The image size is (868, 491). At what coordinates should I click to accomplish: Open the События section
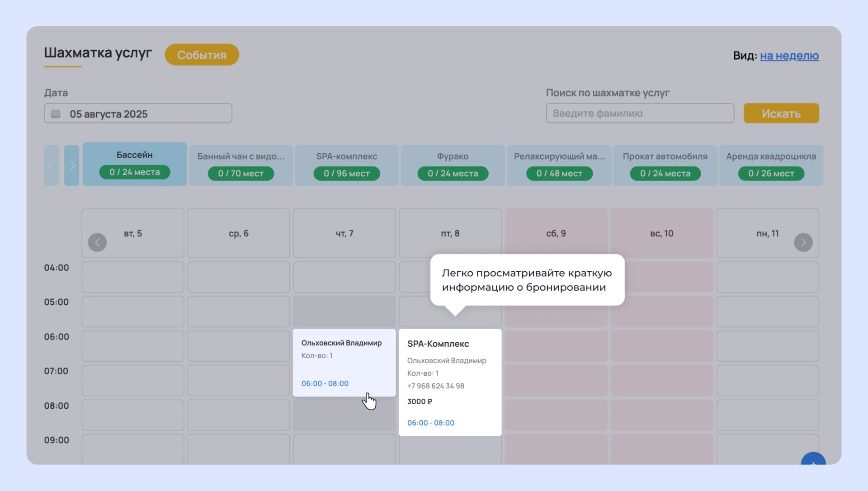click(x=202, y=55)
